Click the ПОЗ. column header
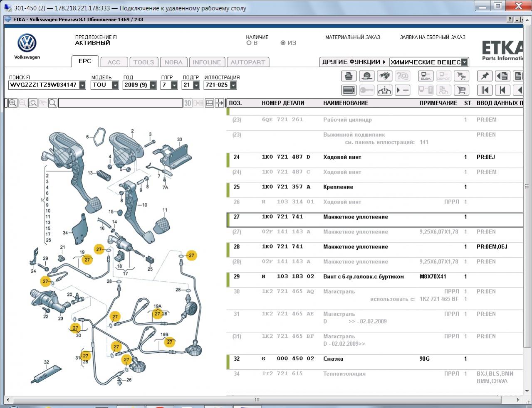The width and height of the screenshot is (532, 408). tap(235, 103)
